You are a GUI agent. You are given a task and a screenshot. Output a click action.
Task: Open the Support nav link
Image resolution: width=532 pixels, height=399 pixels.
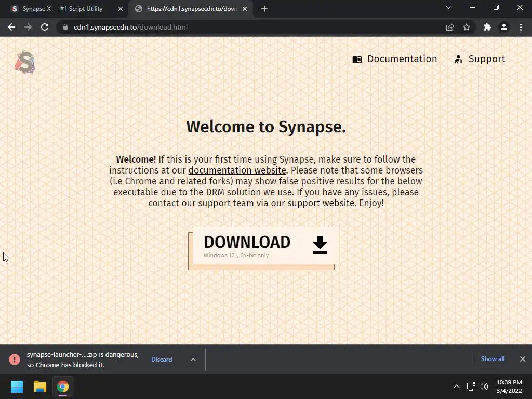pyautogui.click(x=480, y=59)
